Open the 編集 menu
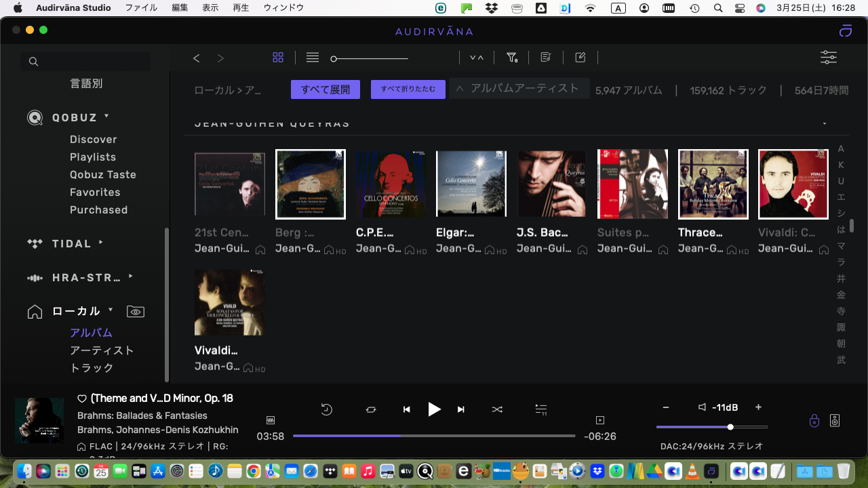The height and width of the screenshot is (488, 868). (x=180, y=8)
